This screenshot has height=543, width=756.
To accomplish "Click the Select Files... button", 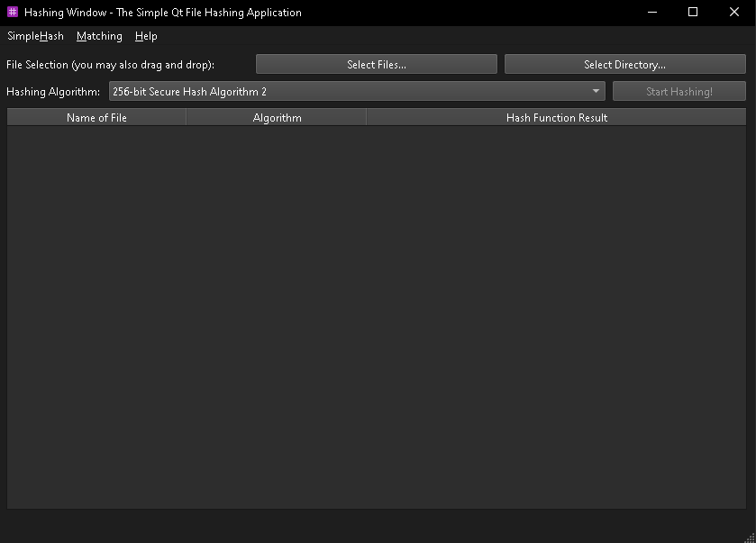I will coord(376,65).
